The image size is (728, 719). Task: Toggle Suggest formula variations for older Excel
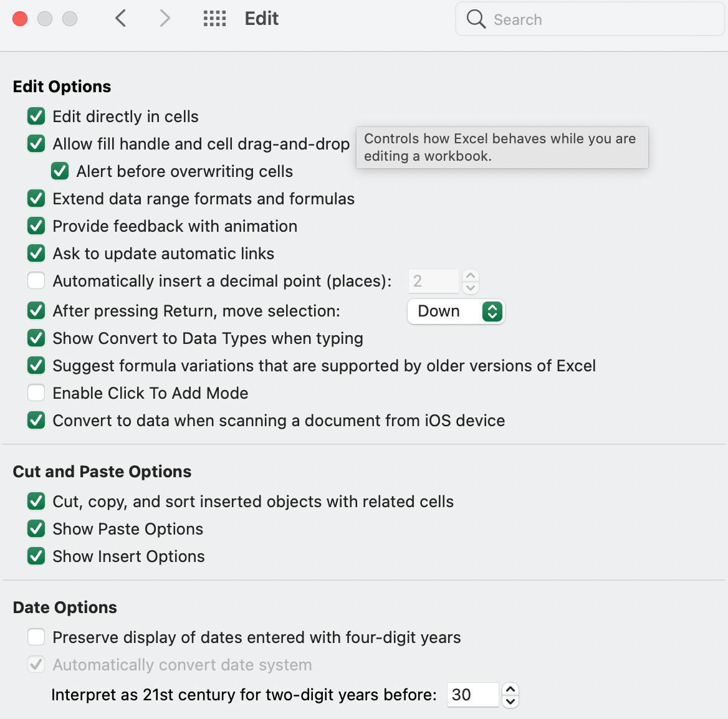[x=36, y=366]
